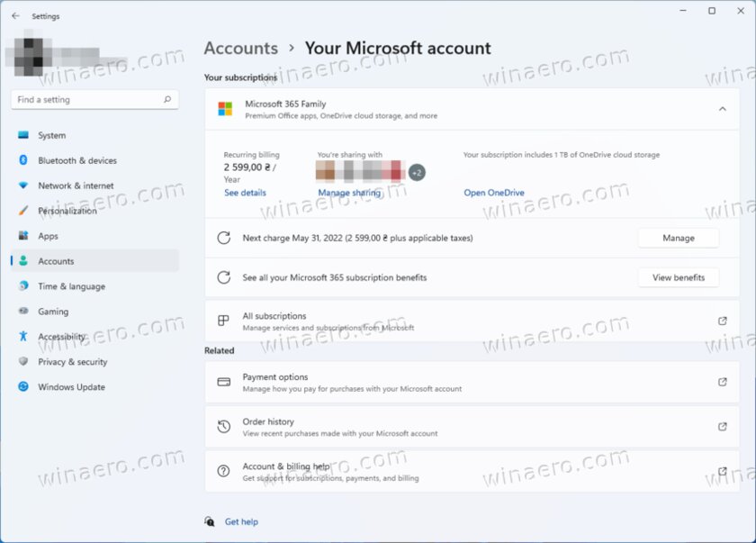Click the Time & language globe icon
Viewport: 756px width, 543px height.
23,286
